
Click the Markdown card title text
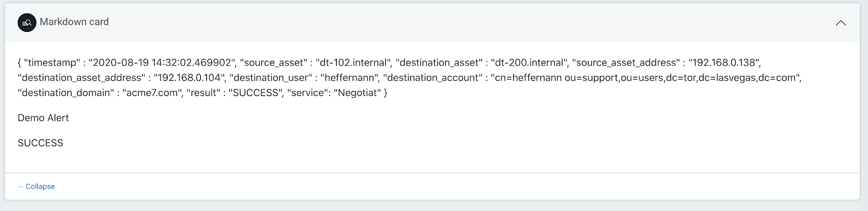(74, 22)
